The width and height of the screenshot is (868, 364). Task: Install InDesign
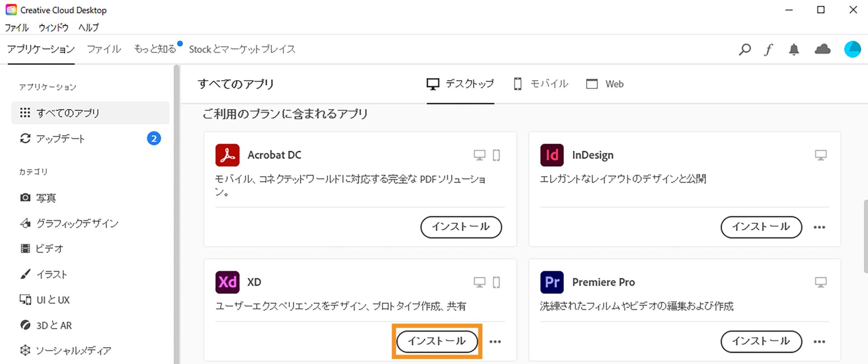[761, 227]
